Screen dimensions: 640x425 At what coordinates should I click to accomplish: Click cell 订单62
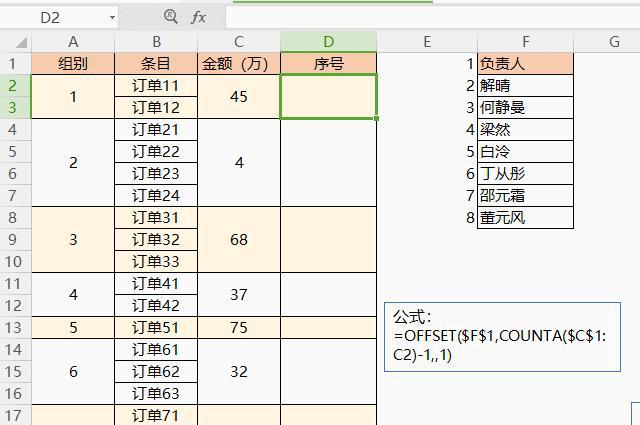[x=156, y=372]
